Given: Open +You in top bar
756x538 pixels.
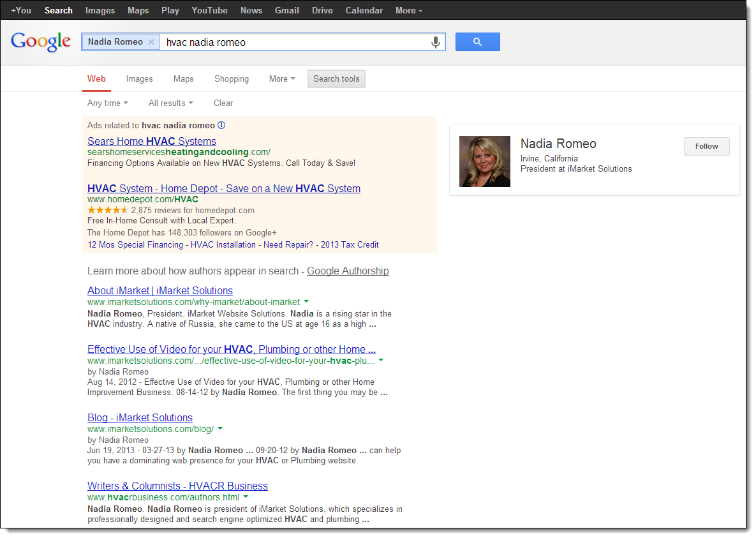Looking at the screenshot, I should (20, 11).
